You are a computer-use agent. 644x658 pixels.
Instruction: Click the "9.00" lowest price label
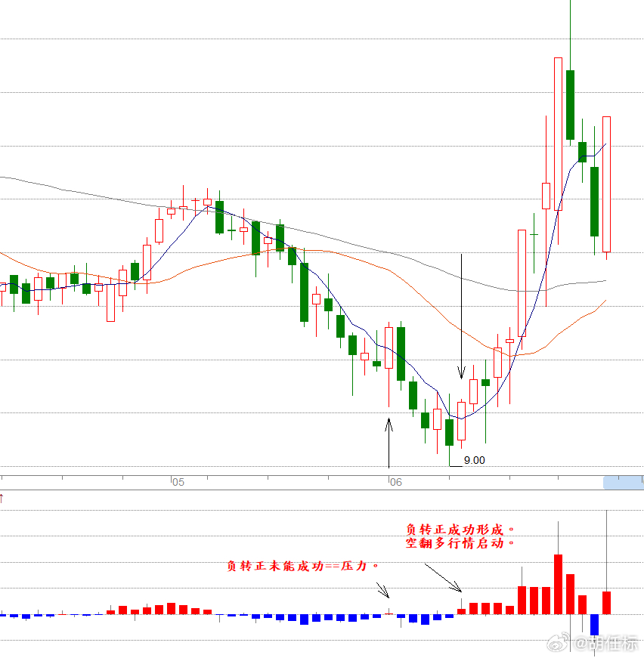[x=475, y=460]
